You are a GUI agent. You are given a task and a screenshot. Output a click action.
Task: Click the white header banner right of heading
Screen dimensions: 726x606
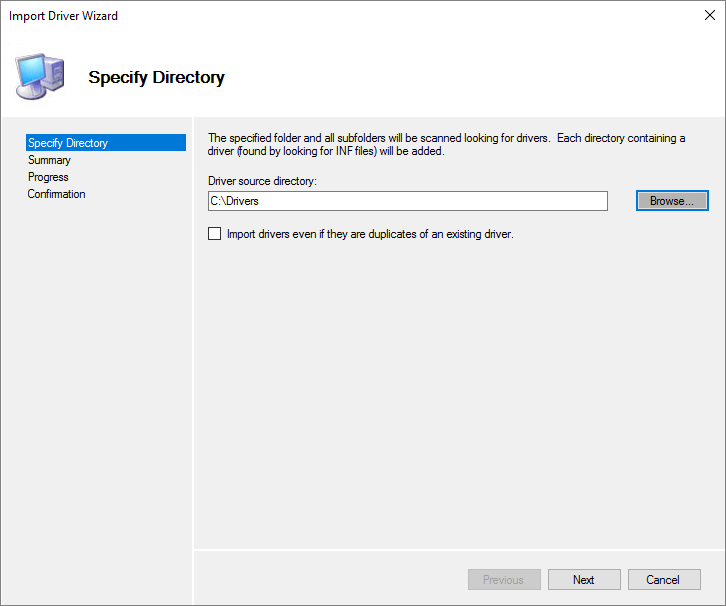pos(480,77)
